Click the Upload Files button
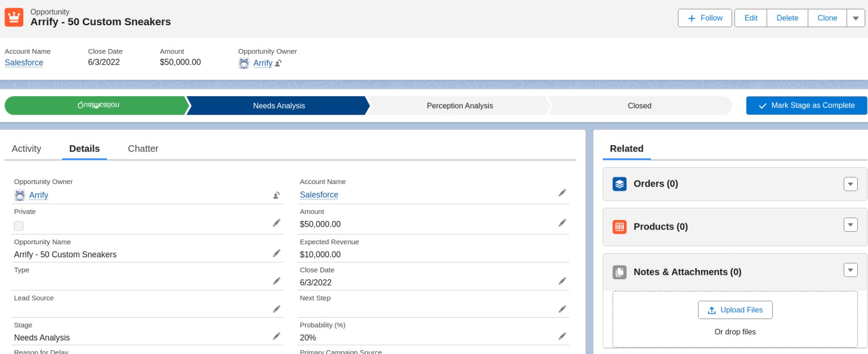The height and width of the screenshot is (354, 868). point(735,310)
